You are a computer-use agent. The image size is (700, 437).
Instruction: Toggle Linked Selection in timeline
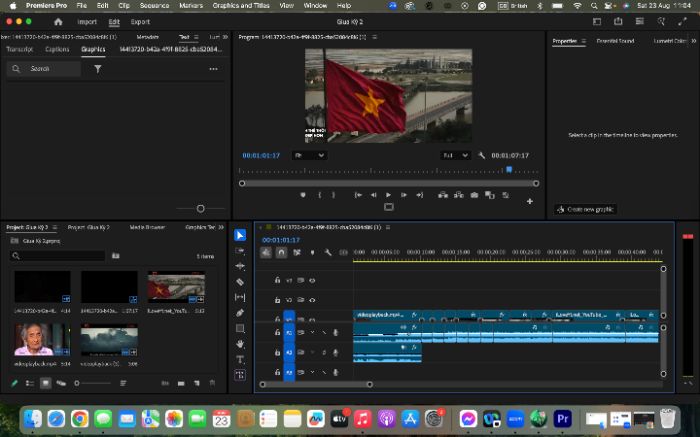pos(297,253)
